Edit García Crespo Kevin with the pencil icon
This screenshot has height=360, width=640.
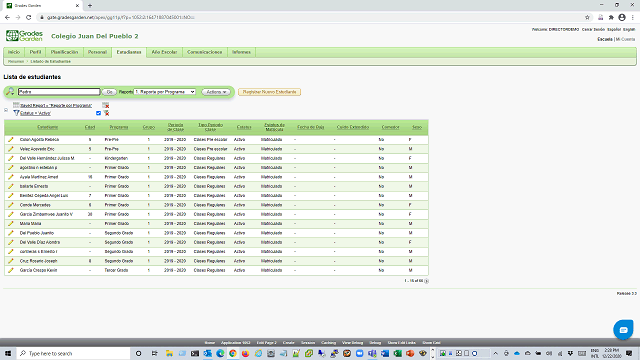(11, 270)
